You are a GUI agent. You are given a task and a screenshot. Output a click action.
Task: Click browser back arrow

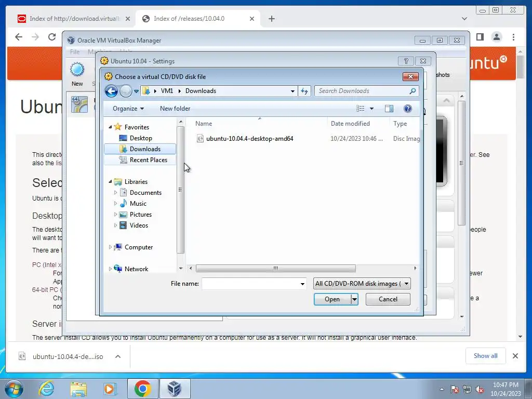point(19,37)
